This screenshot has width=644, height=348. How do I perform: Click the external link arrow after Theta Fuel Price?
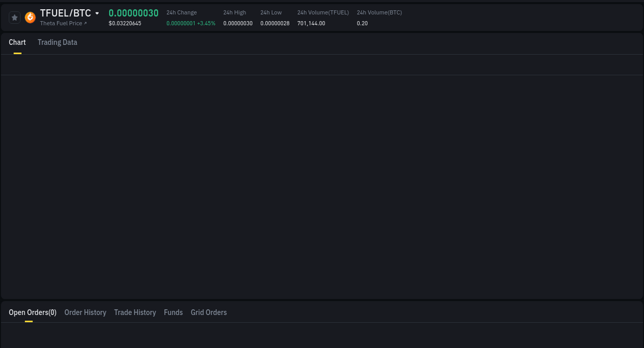tap(86, 23)
